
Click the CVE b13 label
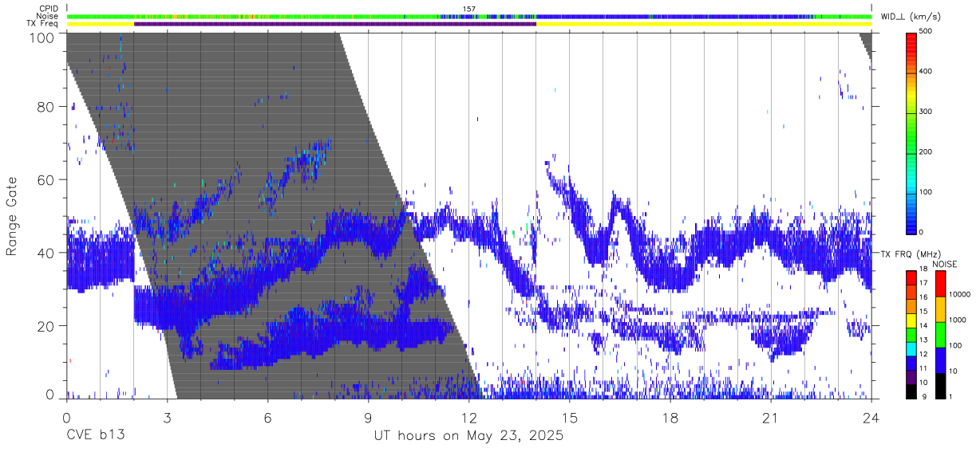tap(95, 436)
